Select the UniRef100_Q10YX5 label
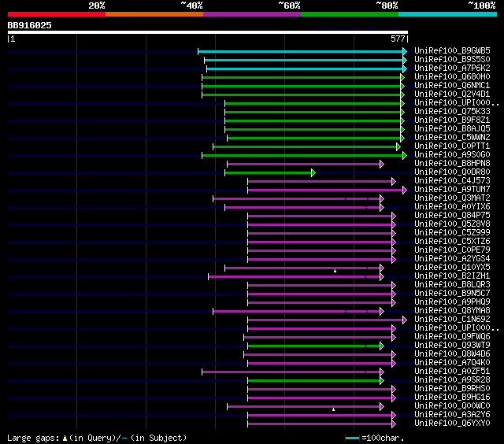Image resolution: width=504 pixels, height=444 pixels. point(452,268)
